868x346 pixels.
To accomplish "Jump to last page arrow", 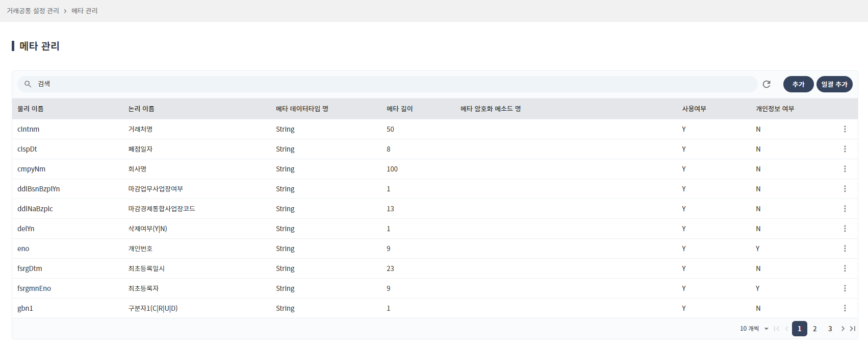I will point(852,329).
